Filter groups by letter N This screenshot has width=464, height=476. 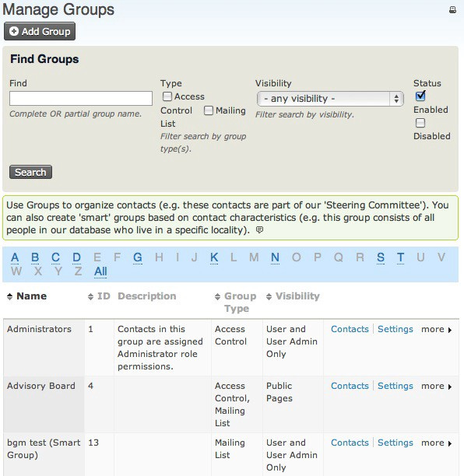tap(275, 257)
